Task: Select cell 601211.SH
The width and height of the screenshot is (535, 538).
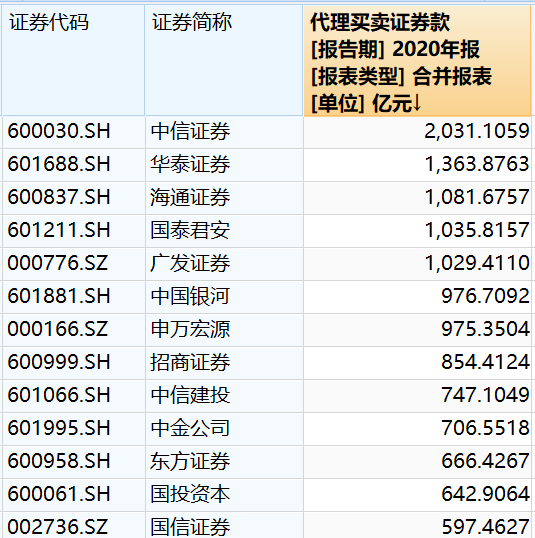Action: 73,231
